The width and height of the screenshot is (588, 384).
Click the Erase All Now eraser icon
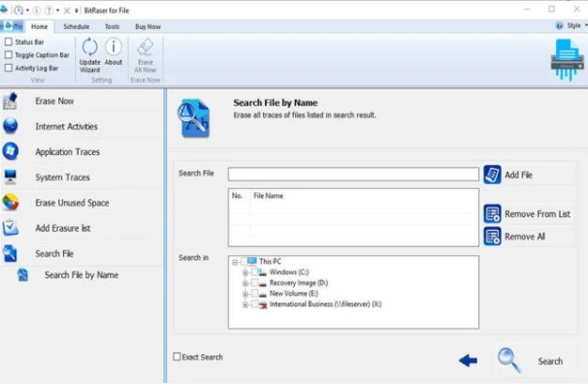click(x=146, y=47)
